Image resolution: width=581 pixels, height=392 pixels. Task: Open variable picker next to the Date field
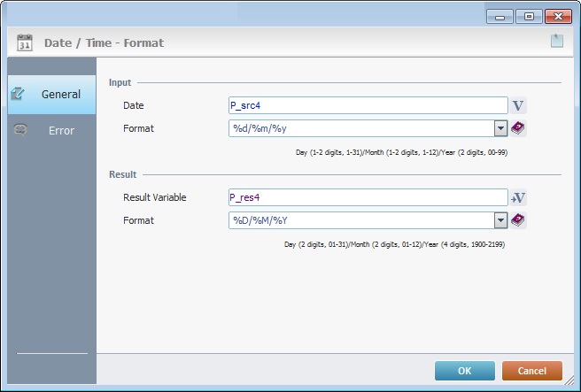[x=519, y=105]
